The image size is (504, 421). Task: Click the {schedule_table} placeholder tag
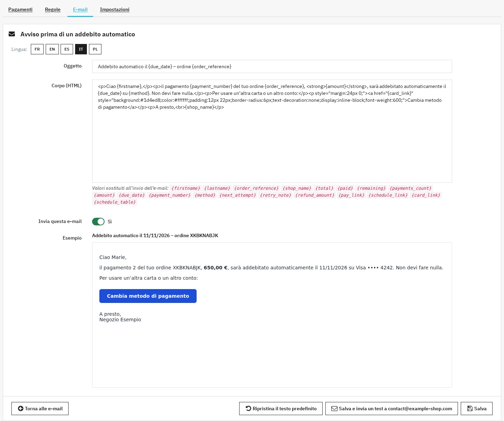coord(115,202)
